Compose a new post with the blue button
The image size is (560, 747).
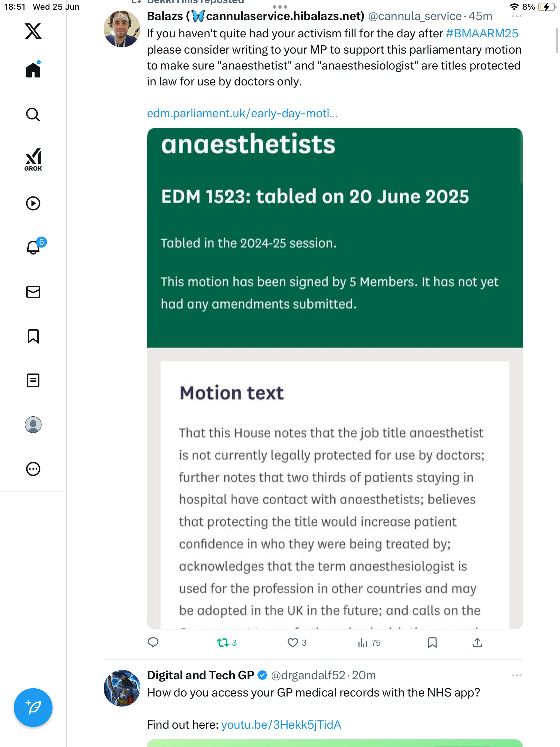point(33,708)
